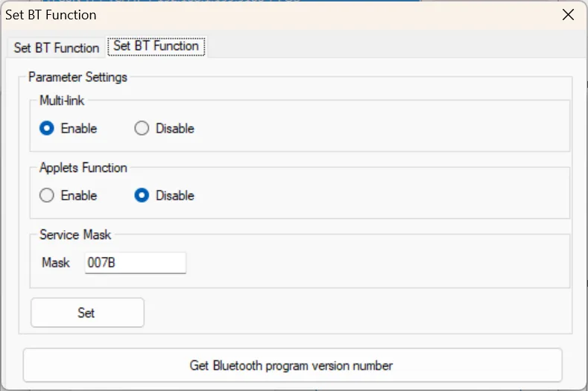This screenshot has height=391, width=588.
Task: Choose Enable option for Applets Function
Action: [x=47, y=195]
